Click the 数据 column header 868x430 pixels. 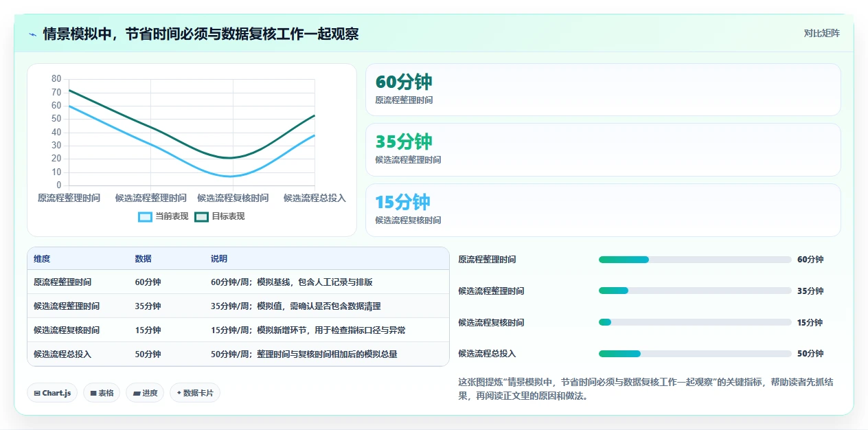(x=144, y=259)
